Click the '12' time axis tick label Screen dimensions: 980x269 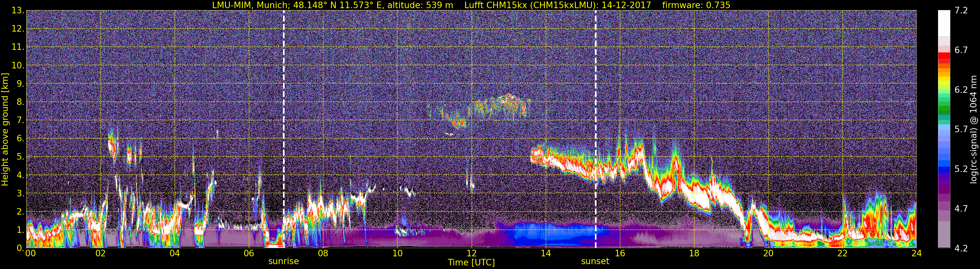coord(471,253)
